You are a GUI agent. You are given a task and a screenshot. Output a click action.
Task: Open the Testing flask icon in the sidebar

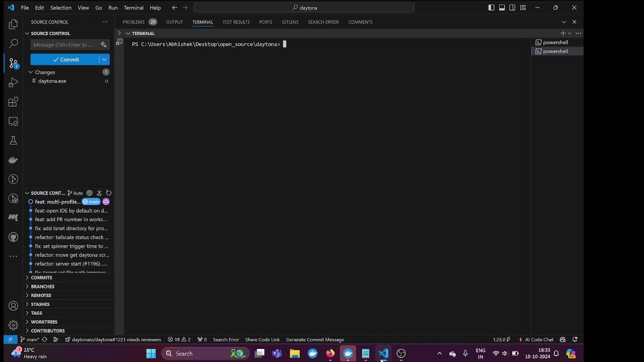[x=13, y=140]
